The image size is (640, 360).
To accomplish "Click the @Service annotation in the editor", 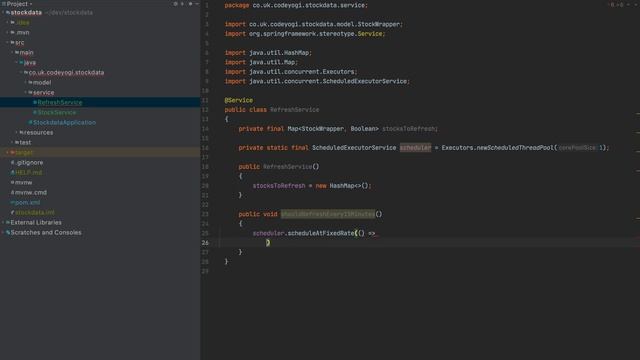I will tap(238, 100).
